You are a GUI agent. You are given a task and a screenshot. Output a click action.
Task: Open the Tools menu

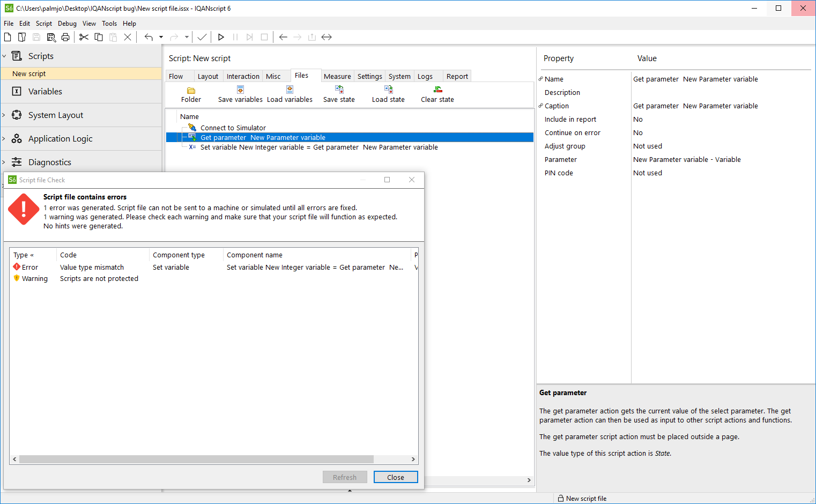(x=109, y=24)
